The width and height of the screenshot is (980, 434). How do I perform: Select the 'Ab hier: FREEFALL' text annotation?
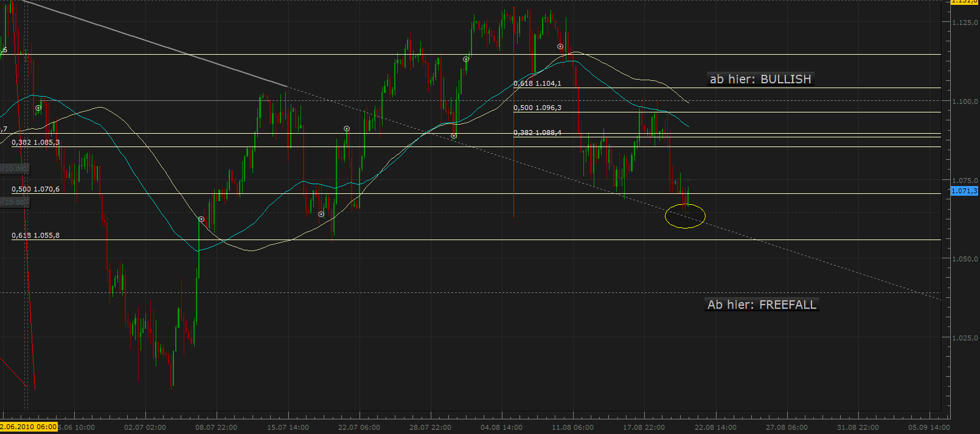click(x=762, y=305)
